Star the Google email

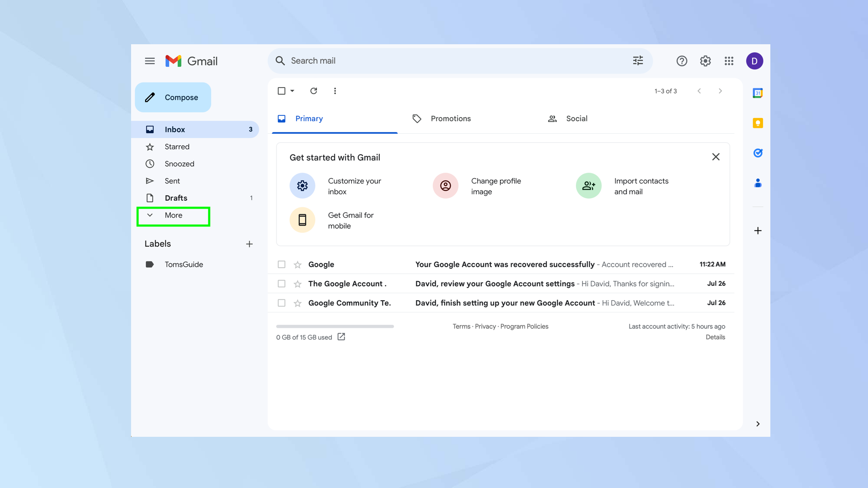tap(297, 265)
